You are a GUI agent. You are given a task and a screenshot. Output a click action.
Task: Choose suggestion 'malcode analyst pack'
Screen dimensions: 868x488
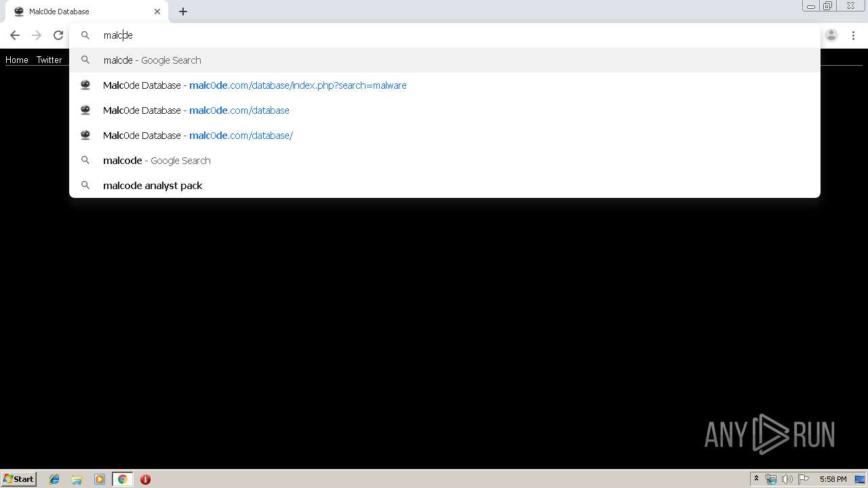(445, 186)
